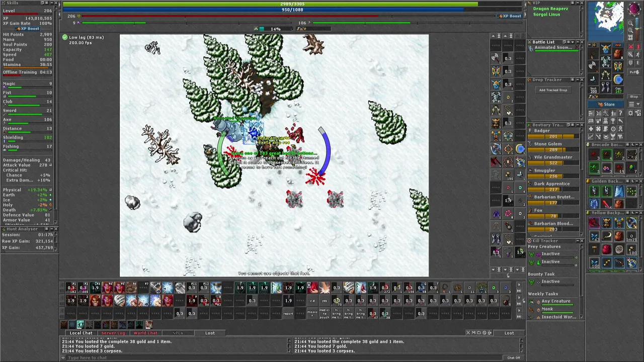Toggle chase opponent running figure icon
The height and width of the screenshot is (362, 644).
638,54
